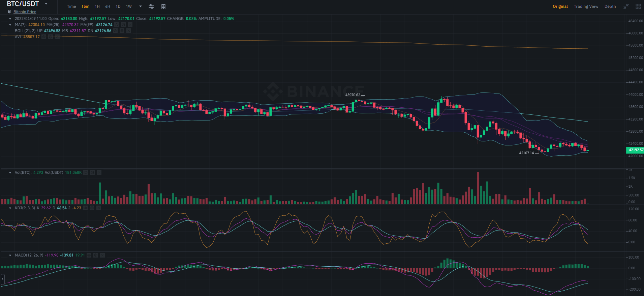Switch to the 4H interval
The height and width of the screenshot is (296, 644).
coord(108,6)
